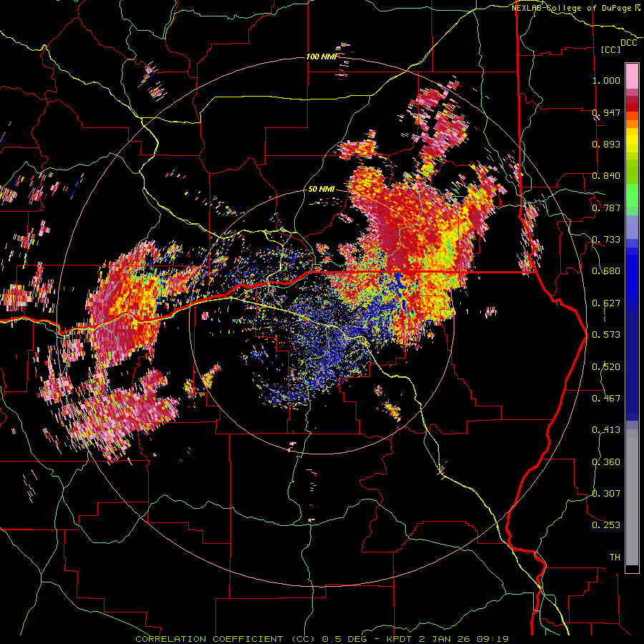
Task: Select the 0.787 scale value
Action: click(x=606, y=208)
